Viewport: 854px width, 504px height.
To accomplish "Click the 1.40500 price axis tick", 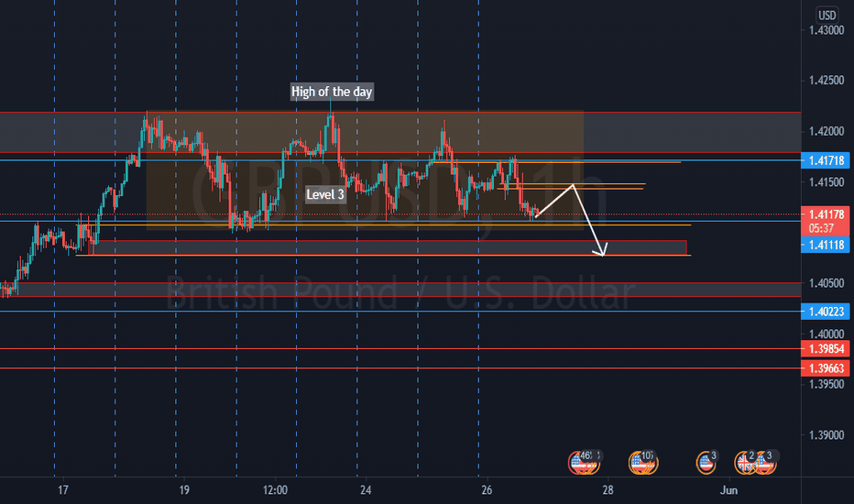I will point(827,283).
